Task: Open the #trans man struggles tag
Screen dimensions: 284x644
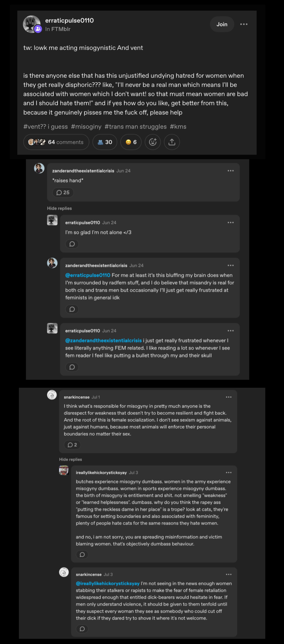Action: 136,126
